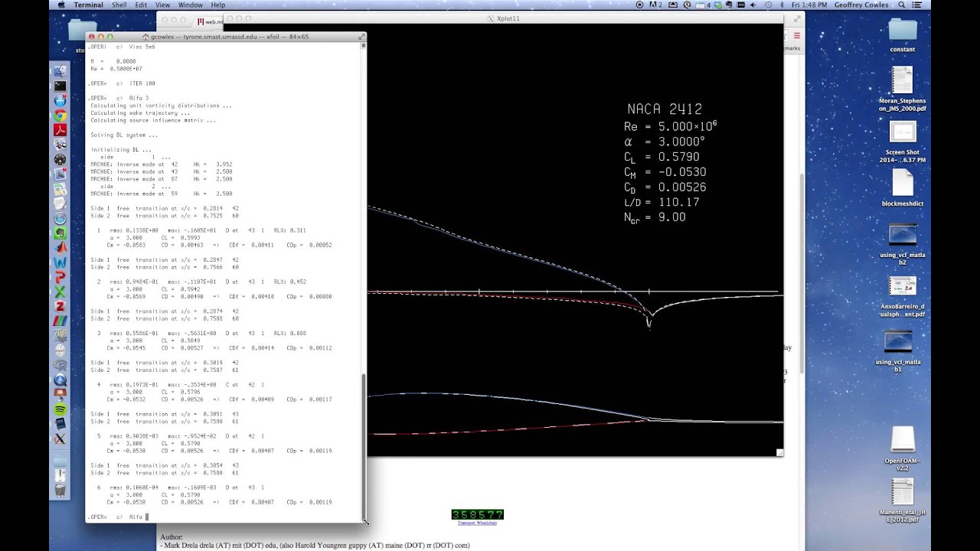Select Manenti_etal_JHE_2012.pdf on the desktop
The image size is (980, 551).
[903, 500]
